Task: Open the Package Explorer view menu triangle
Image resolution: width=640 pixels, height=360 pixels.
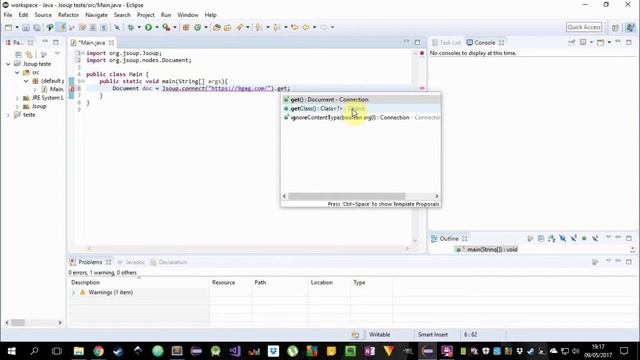Action: pyautogui.click(x=57, y=53)
